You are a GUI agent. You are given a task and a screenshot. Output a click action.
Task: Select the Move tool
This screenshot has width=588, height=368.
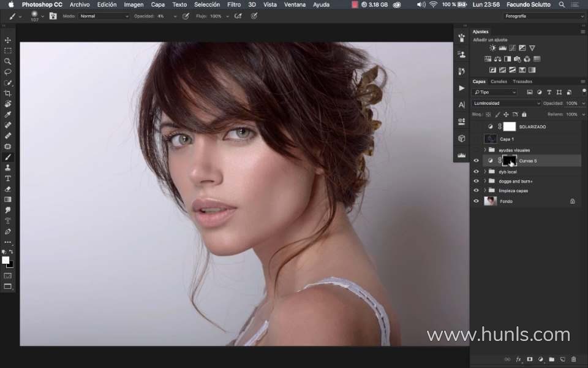7,40
